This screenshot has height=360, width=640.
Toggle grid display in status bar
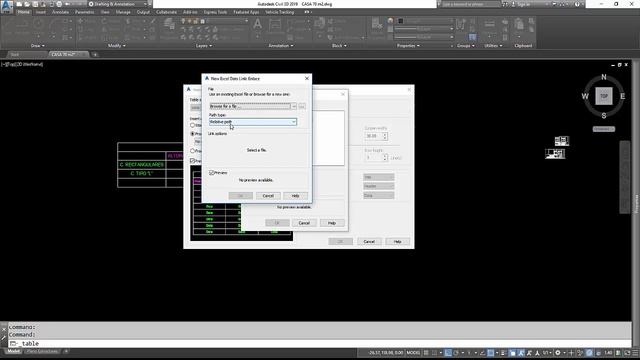click(x=426, y=353)
